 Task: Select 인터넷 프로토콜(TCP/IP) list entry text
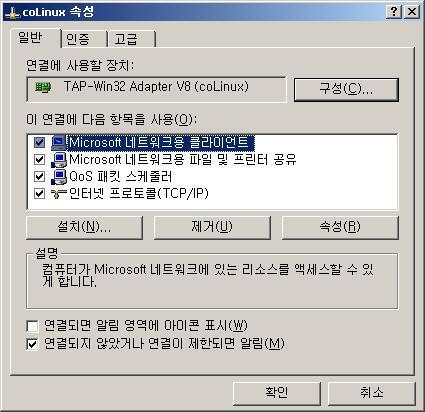(139, 193)
